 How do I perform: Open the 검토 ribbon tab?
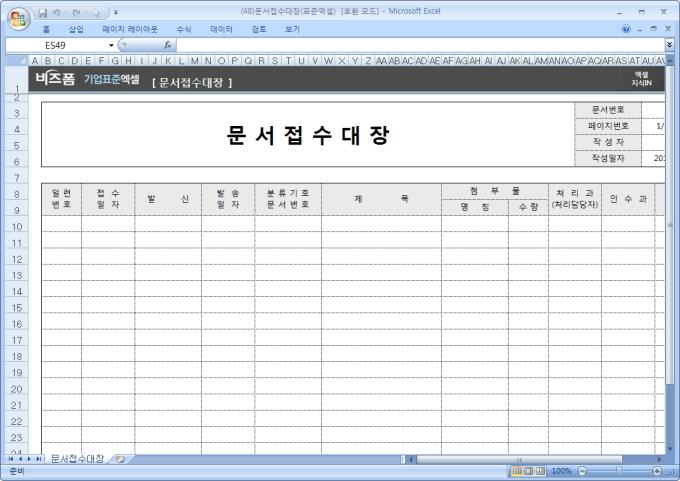[x=258, y=29]
